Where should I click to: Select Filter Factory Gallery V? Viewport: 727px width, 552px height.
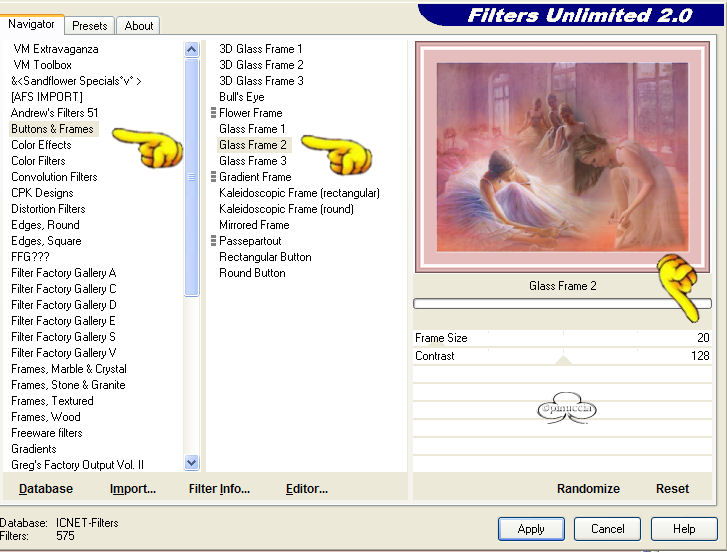click(64, 353)
